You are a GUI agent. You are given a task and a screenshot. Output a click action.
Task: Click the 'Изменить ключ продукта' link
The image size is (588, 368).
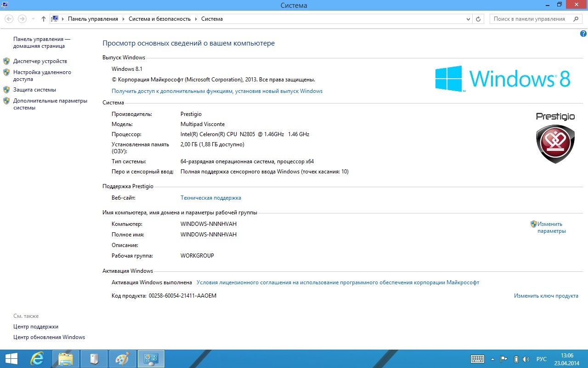click(546, 296)
